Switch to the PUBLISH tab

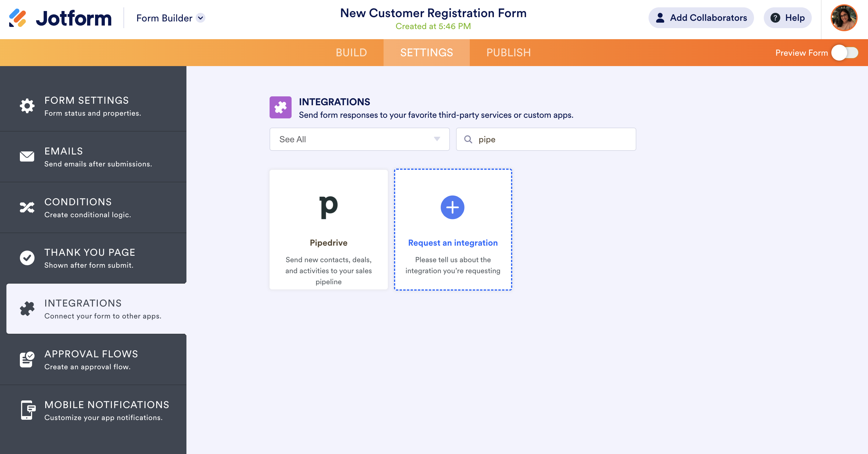tap(509, 53)
